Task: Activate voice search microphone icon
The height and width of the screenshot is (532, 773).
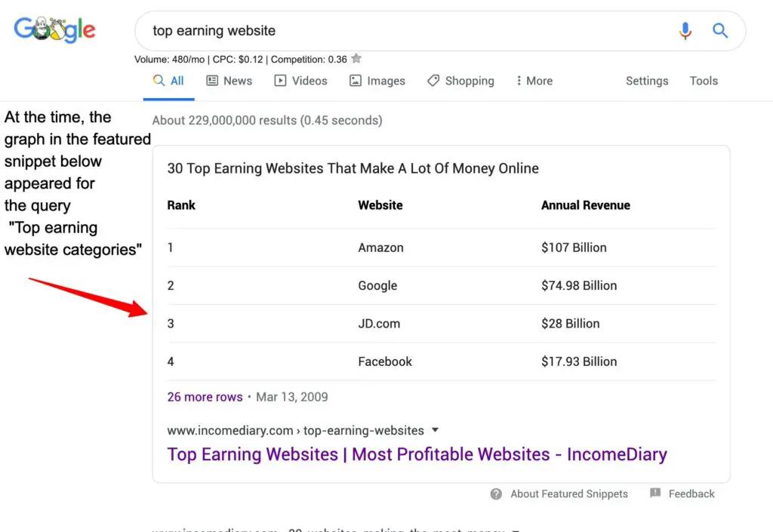Action: click(685, 30)
